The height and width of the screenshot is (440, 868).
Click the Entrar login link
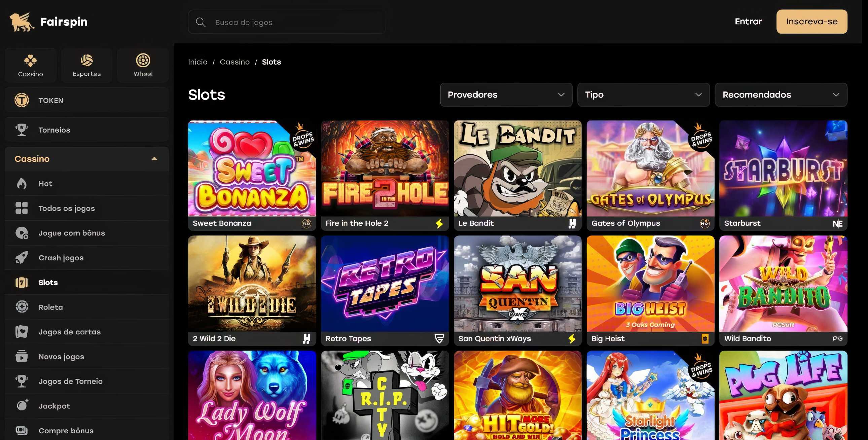tap(748, 22)
